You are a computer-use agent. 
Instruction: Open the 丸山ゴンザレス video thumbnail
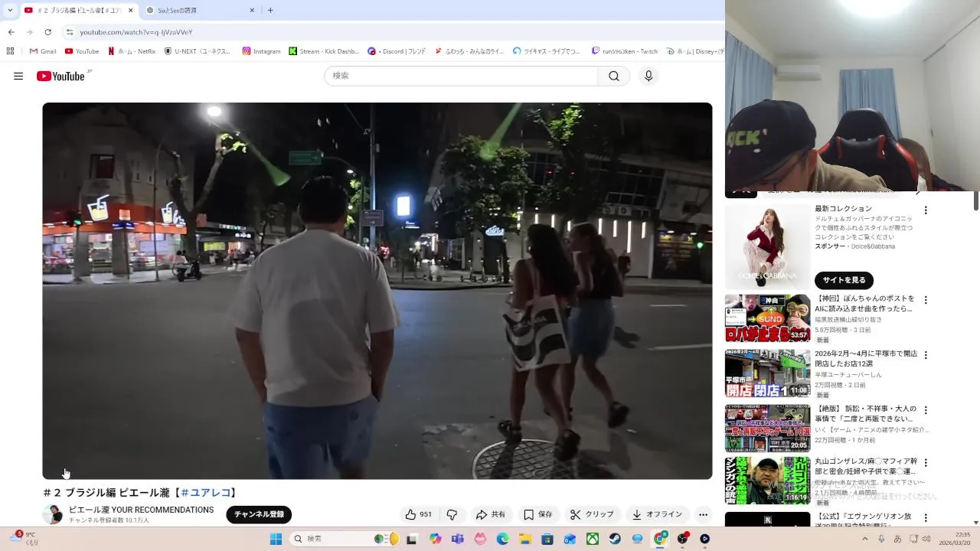pyautogui.click(x=767, y=481)
